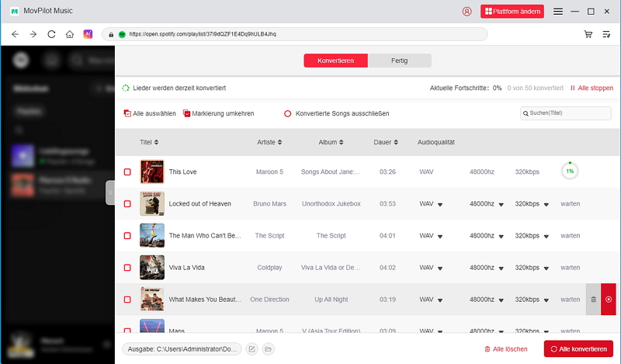Toggle Alle auswählen checkbox

[127, 113]
